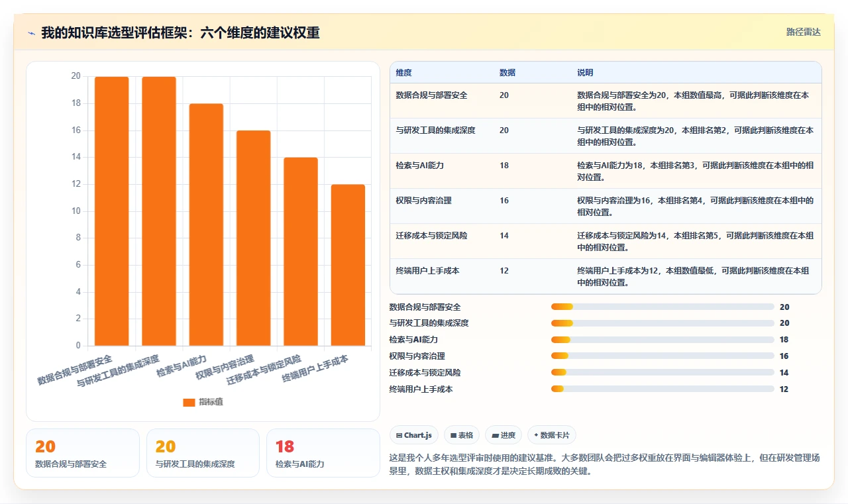Click the 进度 tag chip
The width and height of the screenshot is (848, 504).
click(503, 435)
